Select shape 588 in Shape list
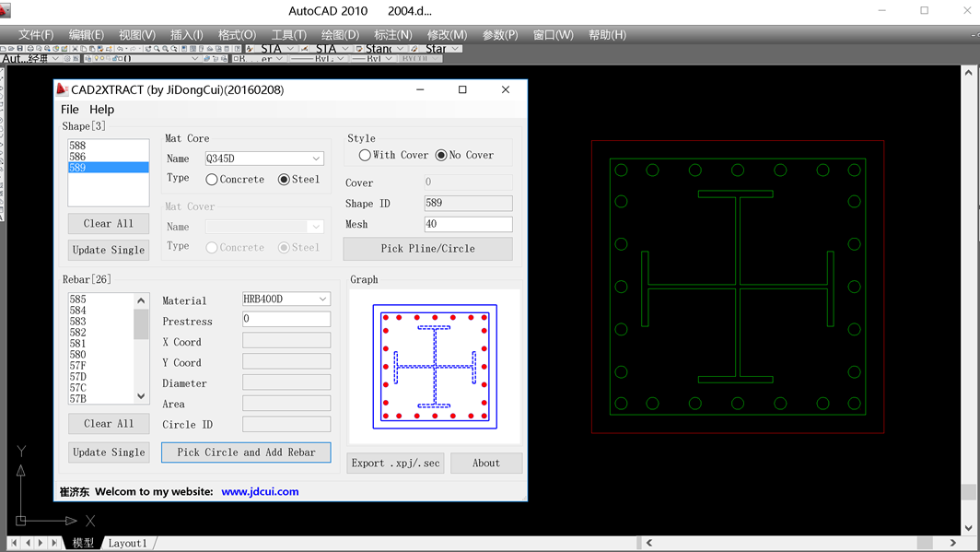 coord(108,145)
